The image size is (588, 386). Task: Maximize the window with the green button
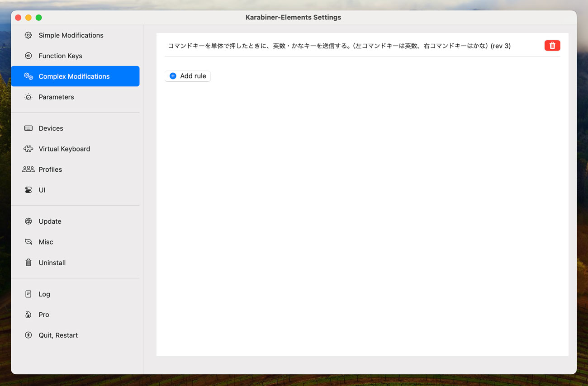[39, 18]
